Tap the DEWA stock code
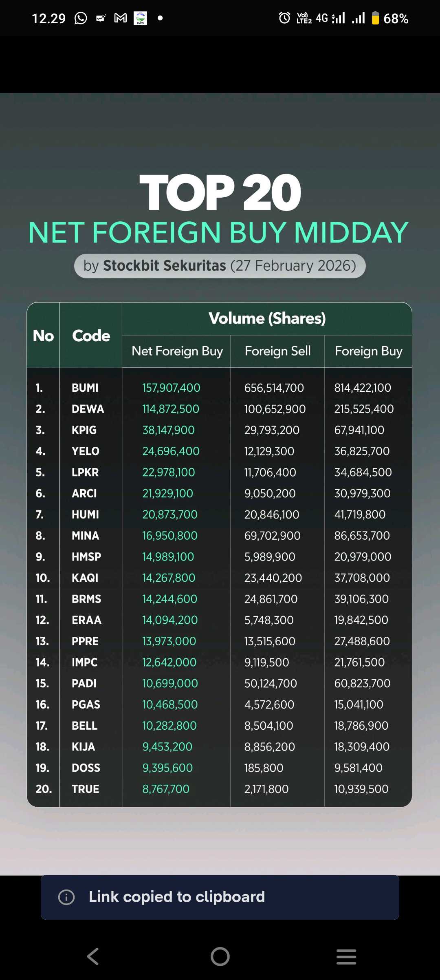The image size is (440, 980). click(x=88, y=409)
